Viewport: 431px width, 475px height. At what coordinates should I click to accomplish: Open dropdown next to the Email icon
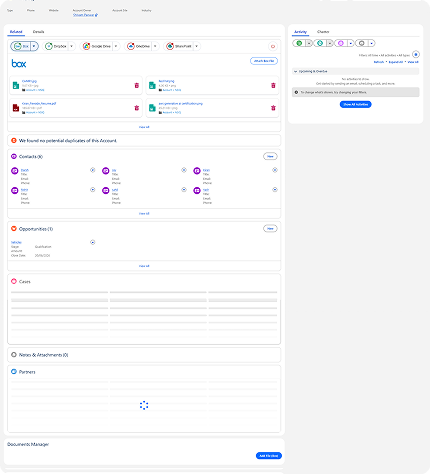pyautogui.click(x=371, y=43)
